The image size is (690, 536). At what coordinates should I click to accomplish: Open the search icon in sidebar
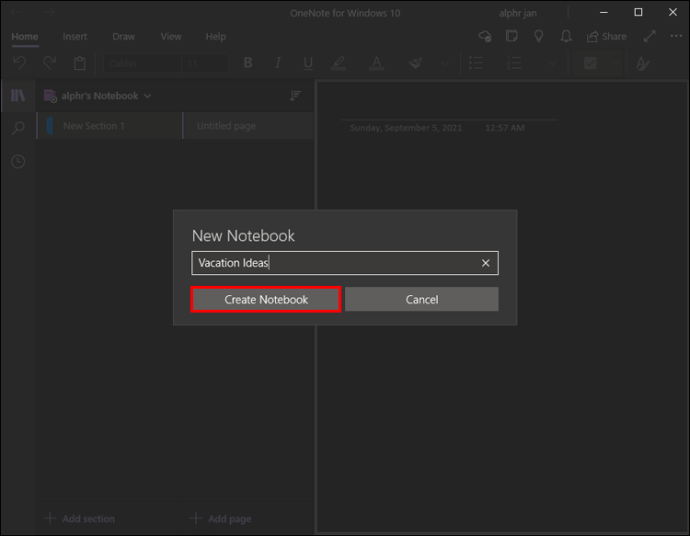pos(18,128)
